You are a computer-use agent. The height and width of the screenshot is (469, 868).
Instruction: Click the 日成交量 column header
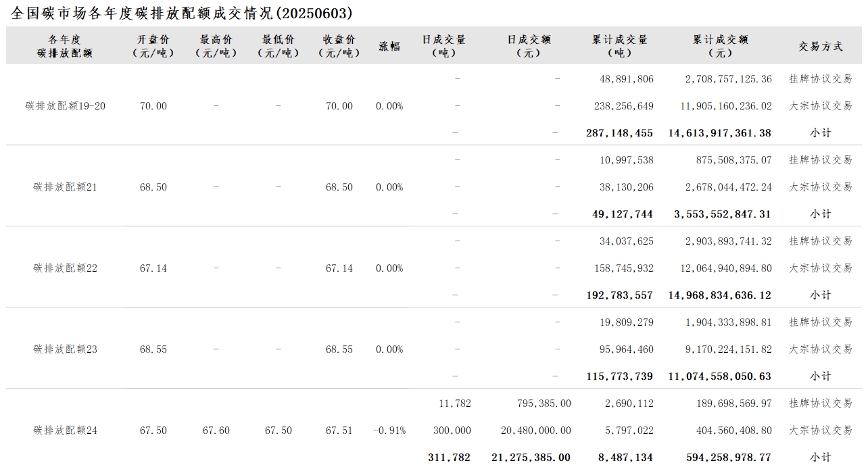(x=444, y=46)
